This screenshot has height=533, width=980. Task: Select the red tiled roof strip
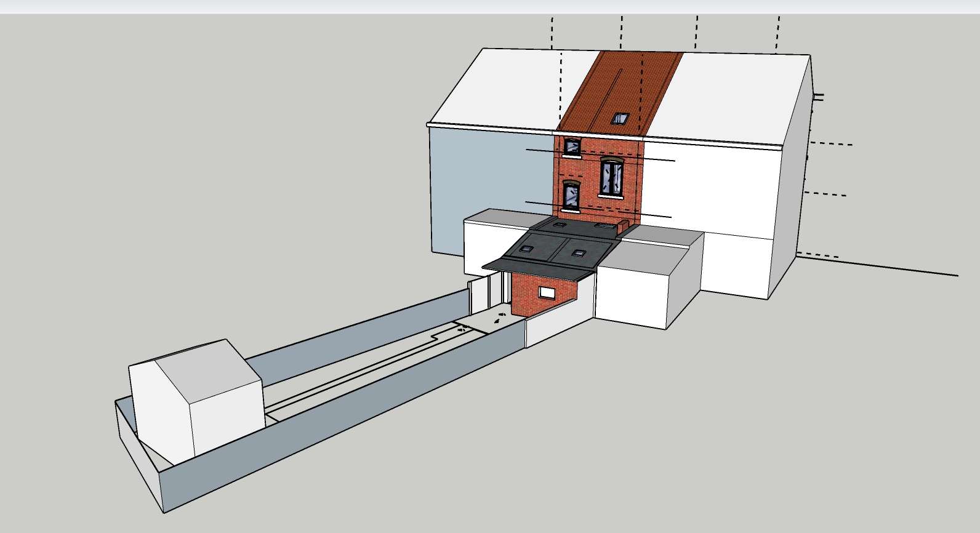tap(621, 92)
